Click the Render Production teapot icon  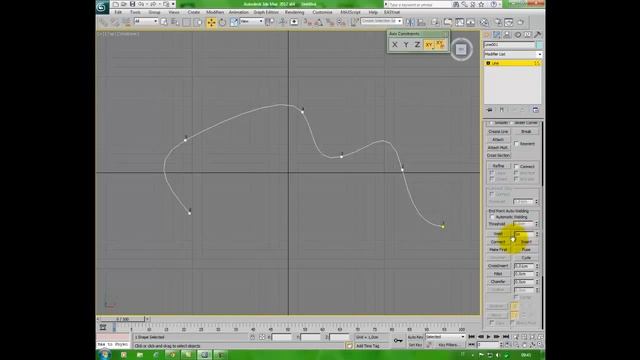520,22
